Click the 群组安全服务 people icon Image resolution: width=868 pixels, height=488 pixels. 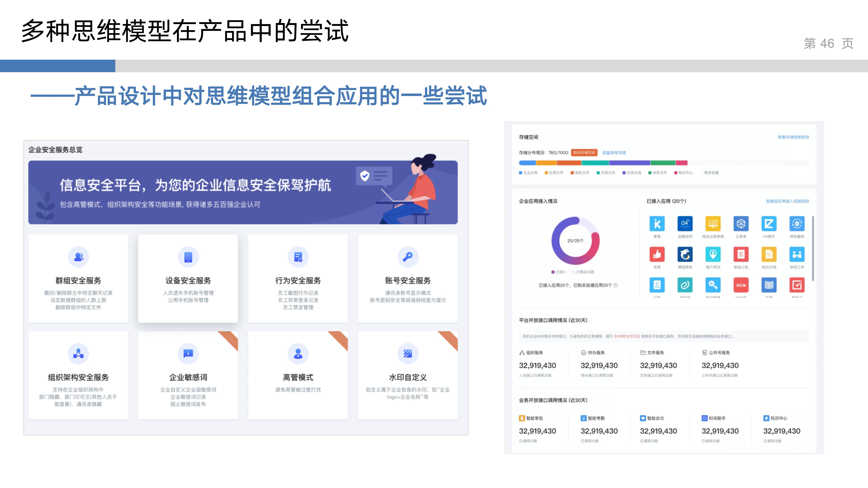coord(78,257)
